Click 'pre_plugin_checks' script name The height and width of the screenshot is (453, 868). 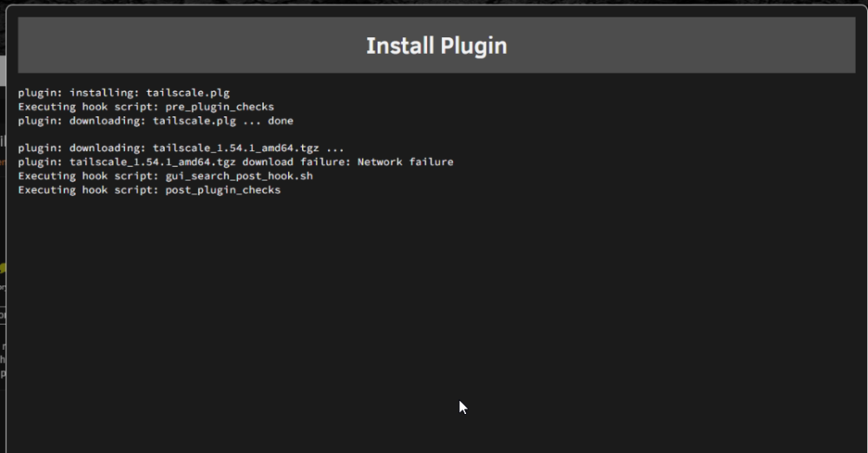[x=220, y=107]
